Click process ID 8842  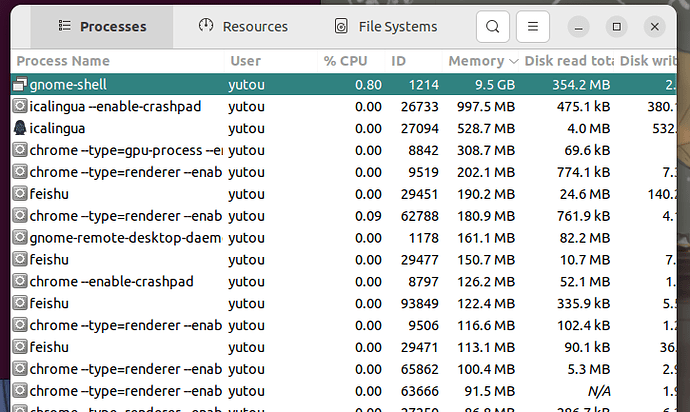point(424,150)
